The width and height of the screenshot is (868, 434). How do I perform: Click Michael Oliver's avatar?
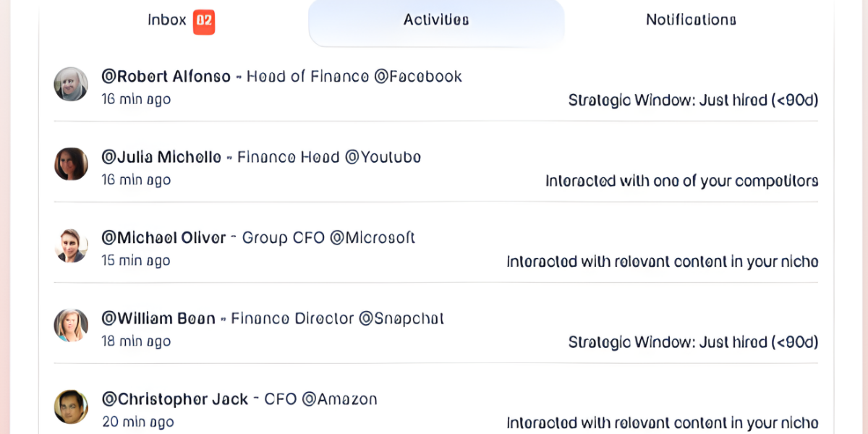(x=71, y=245)
